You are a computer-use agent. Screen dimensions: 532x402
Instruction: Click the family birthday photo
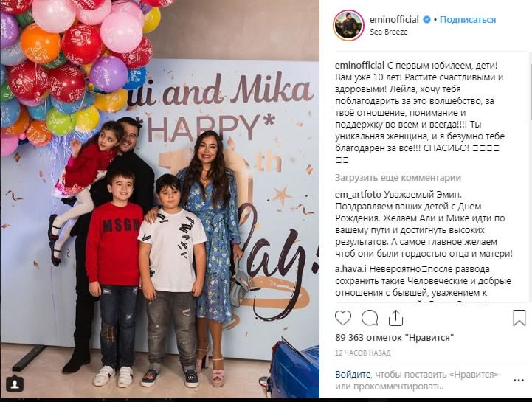pos(159,199)
